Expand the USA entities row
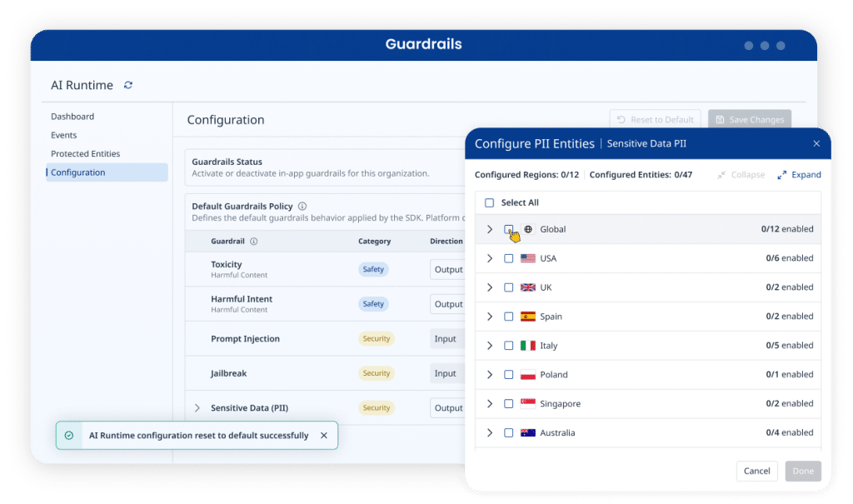Viewport: 853px width, 504px height. click(x=490, y=258)
